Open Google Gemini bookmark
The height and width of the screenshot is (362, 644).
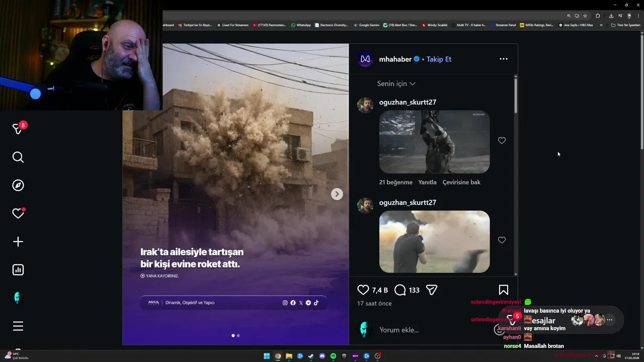tap(366, 25)
